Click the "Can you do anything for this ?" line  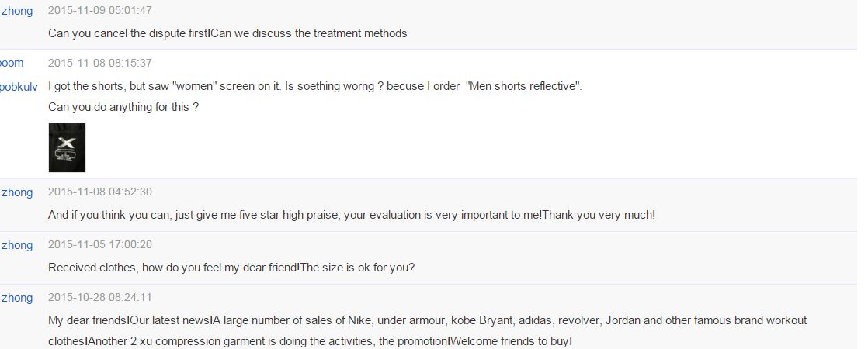(x=123, y=107)
